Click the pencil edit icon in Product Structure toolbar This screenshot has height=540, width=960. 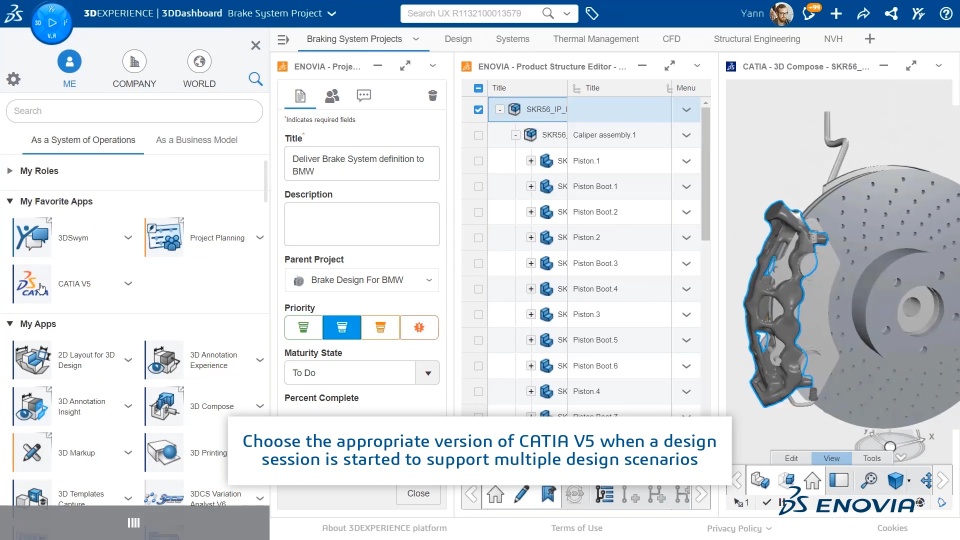tap(522, 493)
